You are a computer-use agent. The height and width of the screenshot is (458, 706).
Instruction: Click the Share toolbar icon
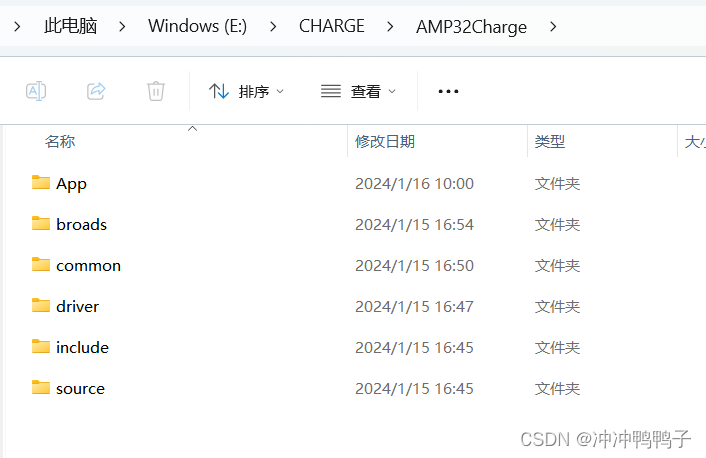click(x=96, y=91)
